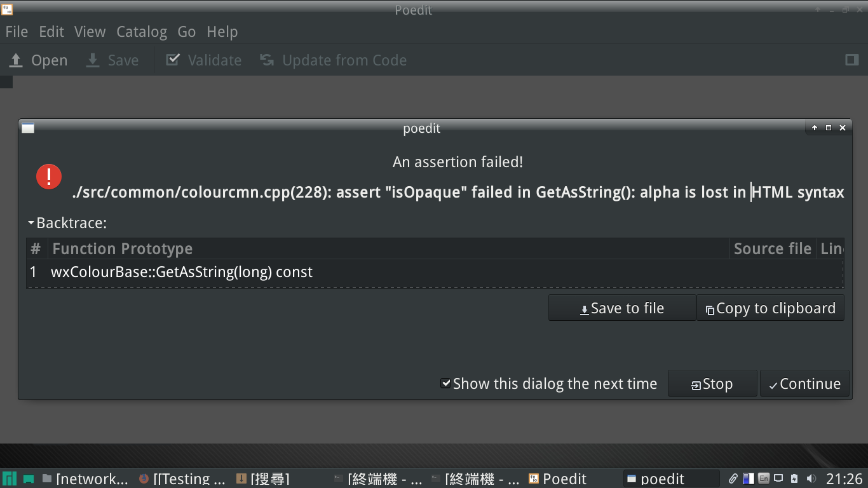Image resolution: width=868 pixels, height=488 pixels.
Task: Open the Edit menu
Action: (51, 32)
